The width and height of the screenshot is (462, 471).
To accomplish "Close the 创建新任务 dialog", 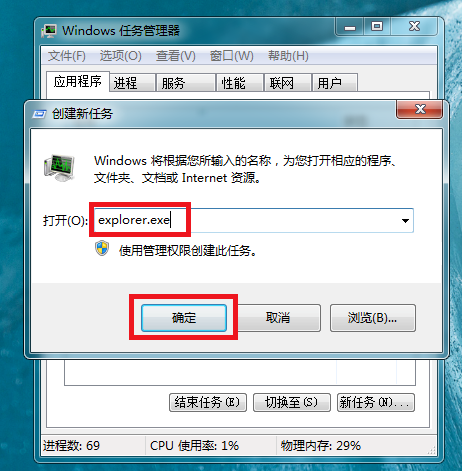I will [x=419, y=109].
